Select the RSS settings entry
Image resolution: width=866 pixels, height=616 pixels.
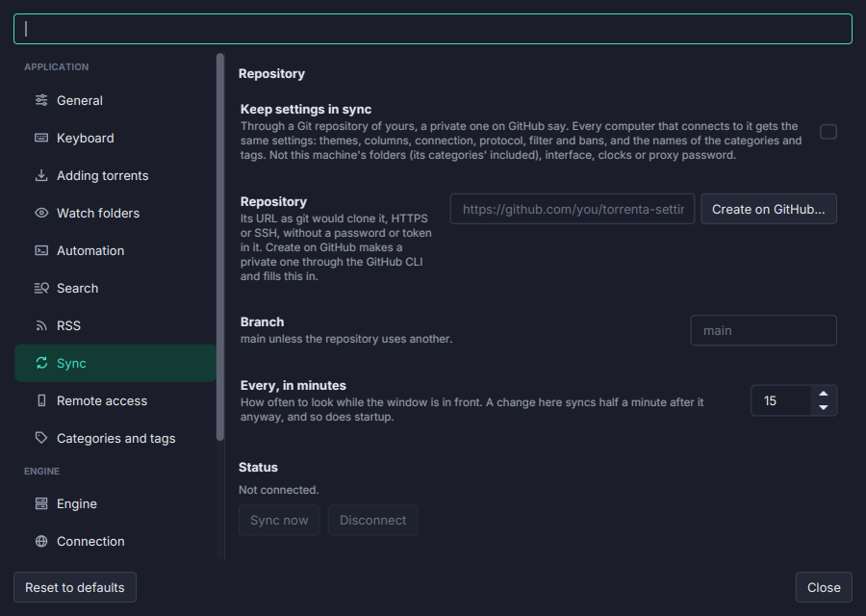(115, 325)
